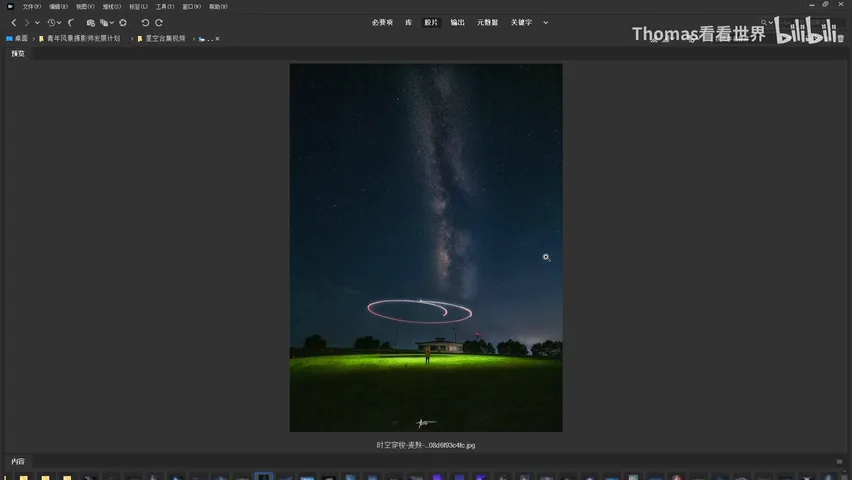Open the 视图 menu

(85, 7)
